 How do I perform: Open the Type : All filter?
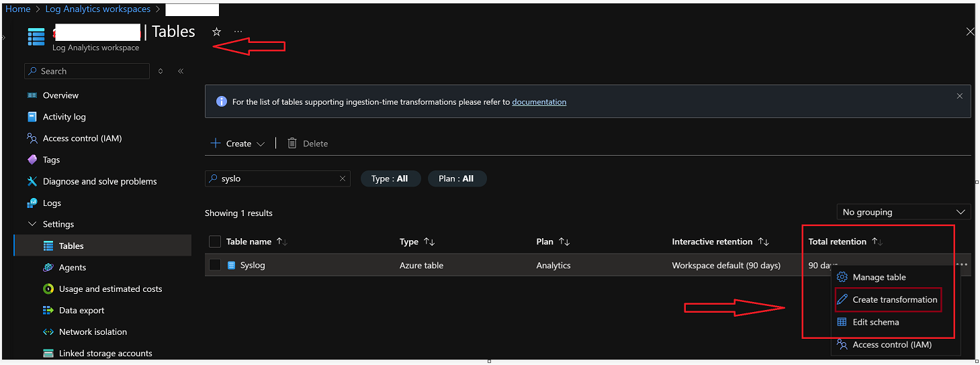(390, 178)
